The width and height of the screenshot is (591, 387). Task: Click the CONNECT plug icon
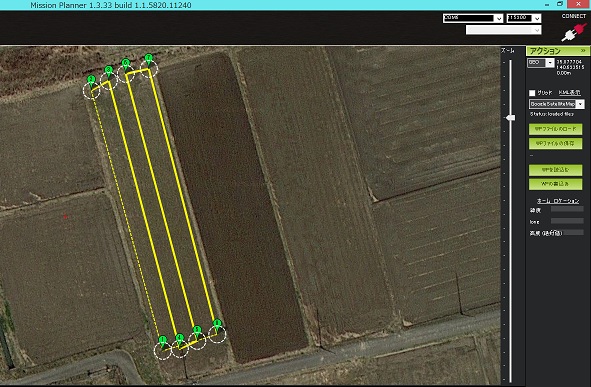(574, 32)
